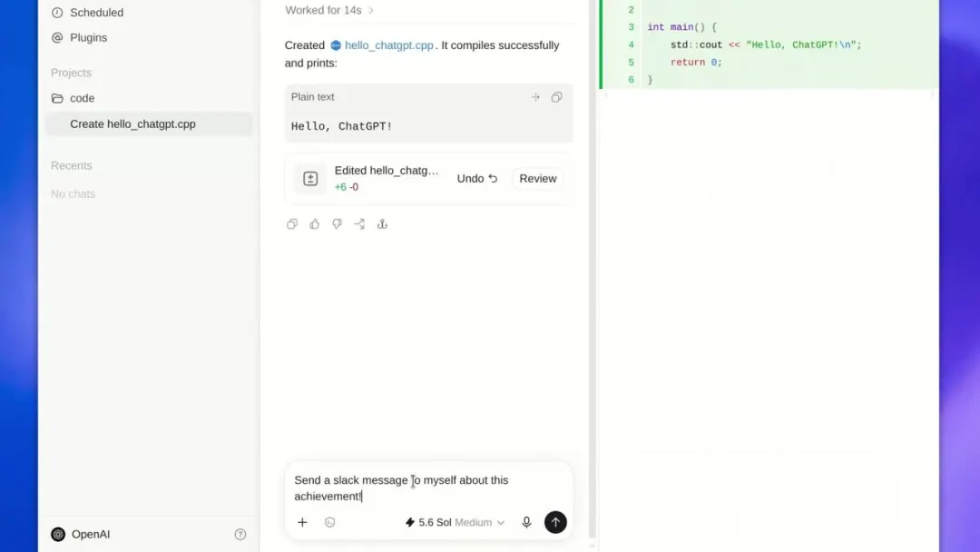The image size is (980, 552).
Task: Click the message input field
Action: point(428,488)
